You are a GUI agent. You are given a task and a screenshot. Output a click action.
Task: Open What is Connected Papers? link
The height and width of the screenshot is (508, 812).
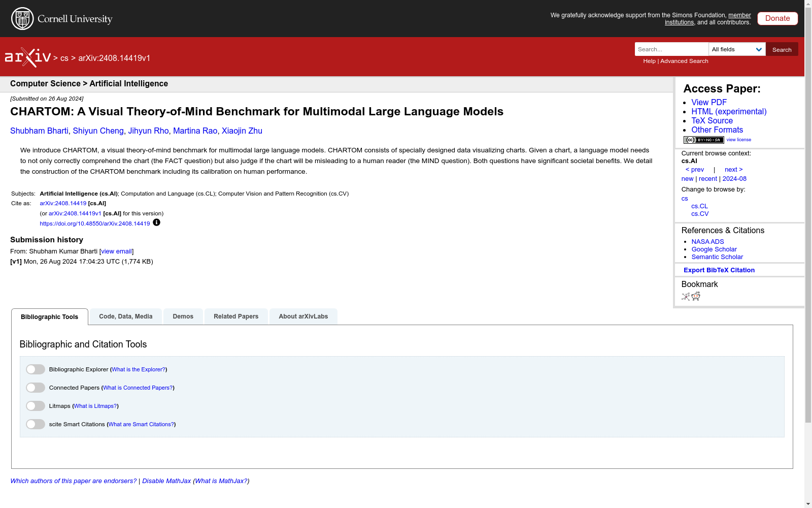pyautogui.click(x=138, y=388)
